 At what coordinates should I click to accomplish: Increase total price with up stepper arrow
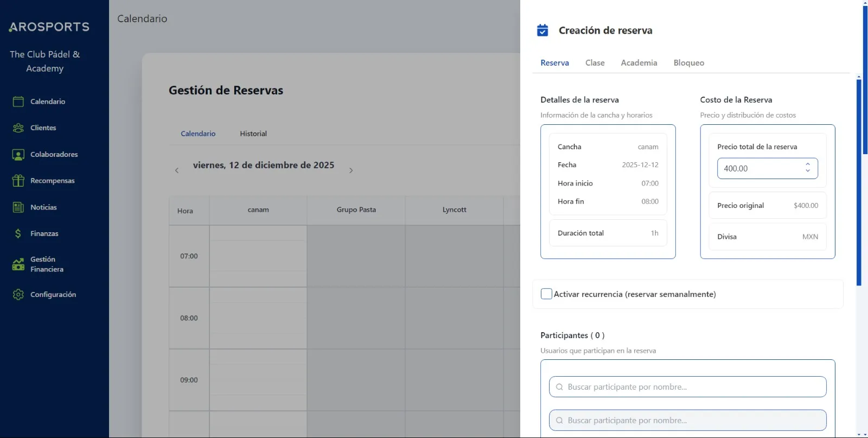808,164
